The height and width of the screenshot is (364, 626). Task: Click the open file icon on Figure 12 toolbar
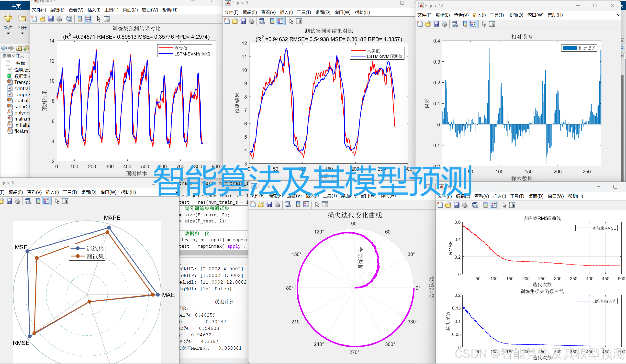(x=428, y=24)
